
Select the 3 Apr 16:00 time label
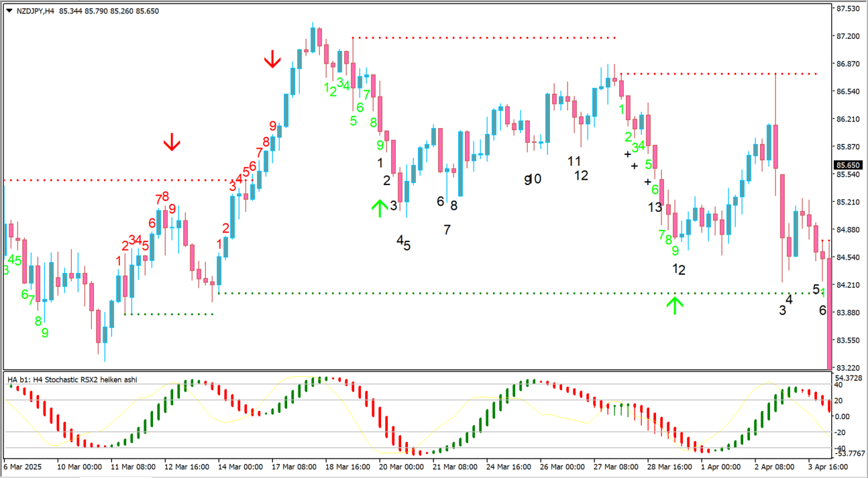pyautogui.click(x=826, y=467)
